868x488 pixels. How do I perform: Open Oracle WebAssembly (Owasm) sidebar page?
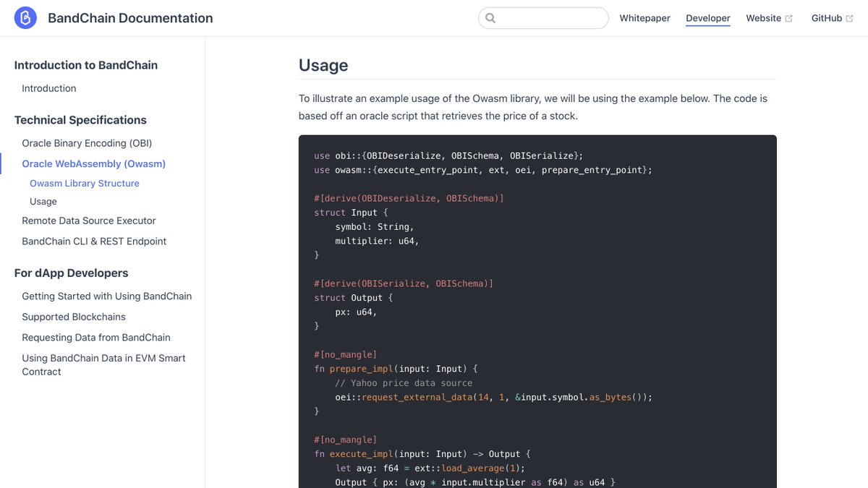pos(94,163)
